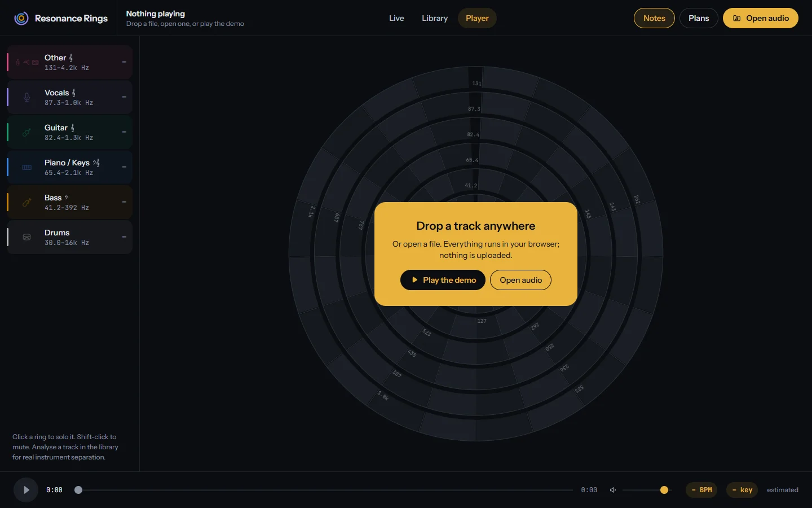Click the '87.3-1.0k Hz' Vocals range
Image resolution: width=812 pixels, height=508 pixels.
pyautogui.click(x=69, y=103)
